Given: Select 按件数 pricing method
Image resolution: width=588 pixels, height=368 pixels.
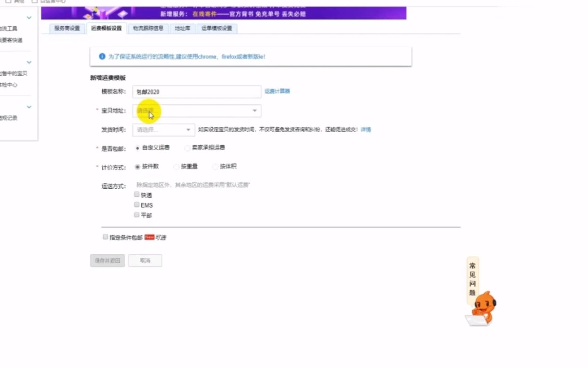Looking at the screenshot, I should tap(137, 167).
